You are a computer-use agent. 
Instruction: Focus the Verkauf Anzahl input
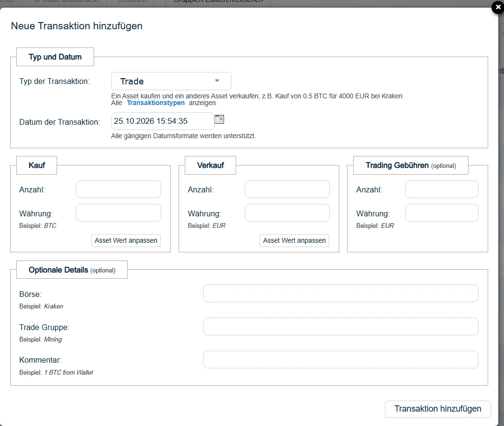click(x=287, y=189)
